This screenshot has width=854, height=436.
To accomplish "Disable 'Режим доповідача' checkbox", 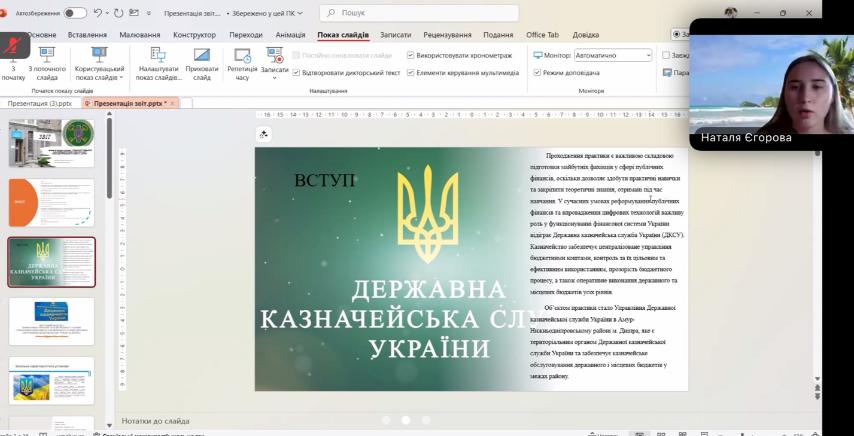I will pyautogui.click(x=538, y=73).
